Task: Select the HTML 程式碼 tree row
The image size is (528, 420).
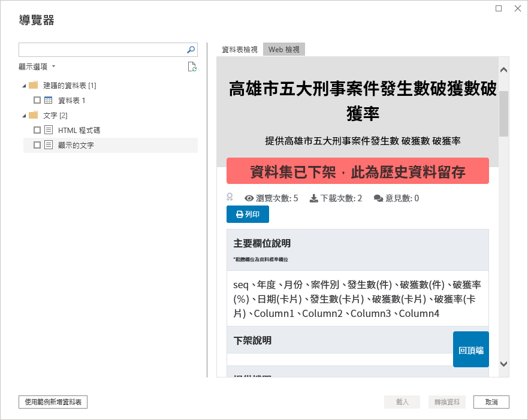Action: pos(110,130)
